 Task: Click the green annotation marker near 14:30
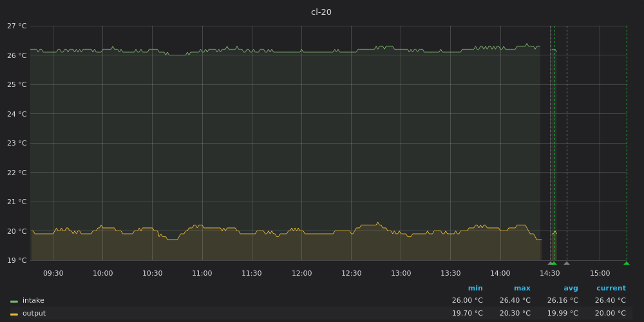click(554, 263)
